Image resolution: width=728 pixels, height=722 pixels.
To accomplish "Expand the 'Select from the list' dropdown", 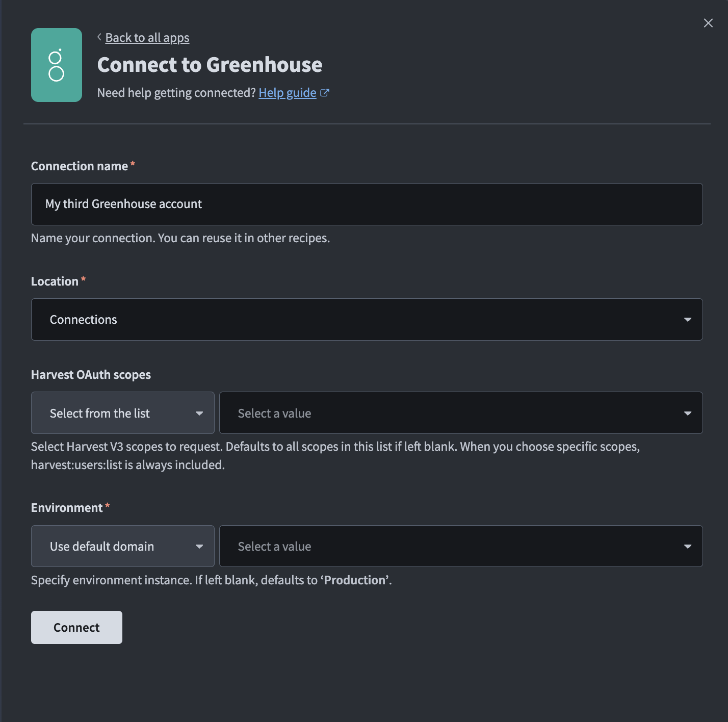I will point(122,413).
